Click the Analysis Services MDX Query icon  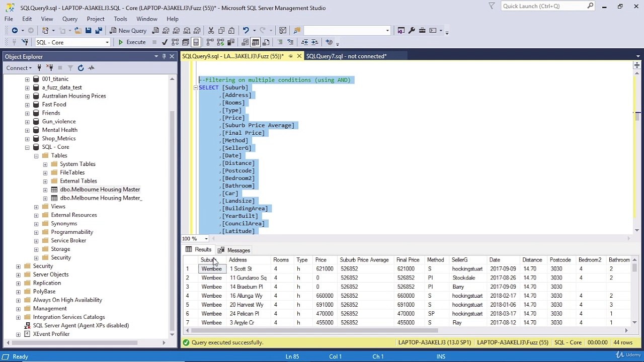click(x=167, y=31)
